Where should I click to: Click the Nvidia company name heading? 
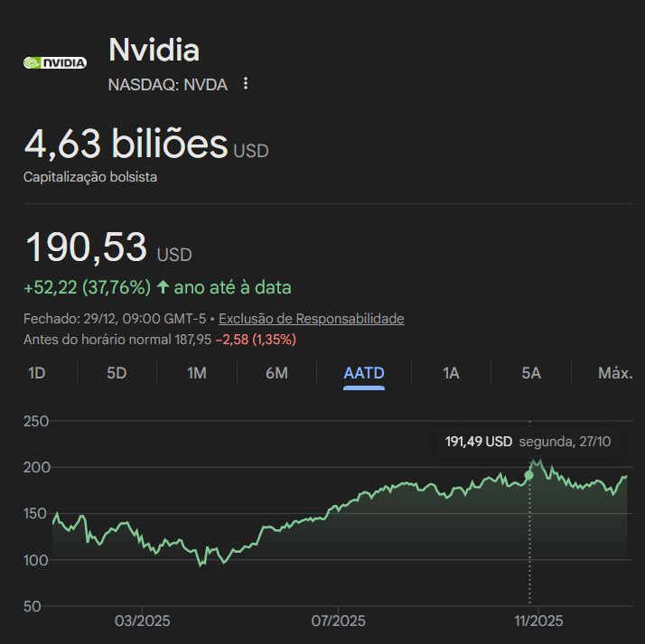154,50
